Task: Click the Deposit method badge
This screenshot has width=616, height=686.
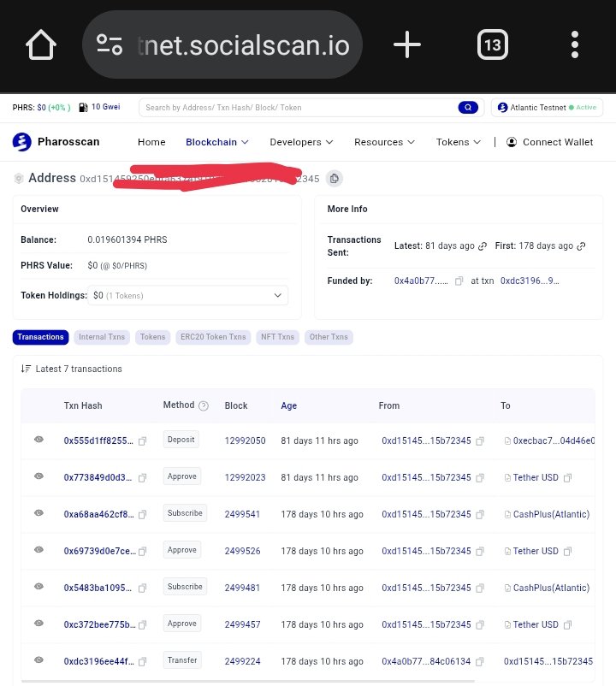Action: (181, 440)
